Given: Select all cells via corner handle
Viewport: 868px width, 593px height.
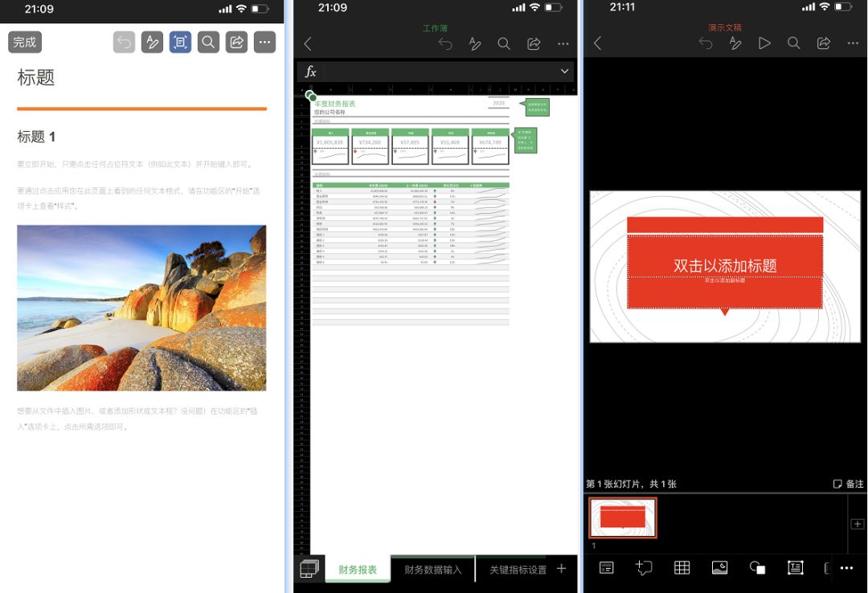Looking at the screenshot, I should 310,96.
